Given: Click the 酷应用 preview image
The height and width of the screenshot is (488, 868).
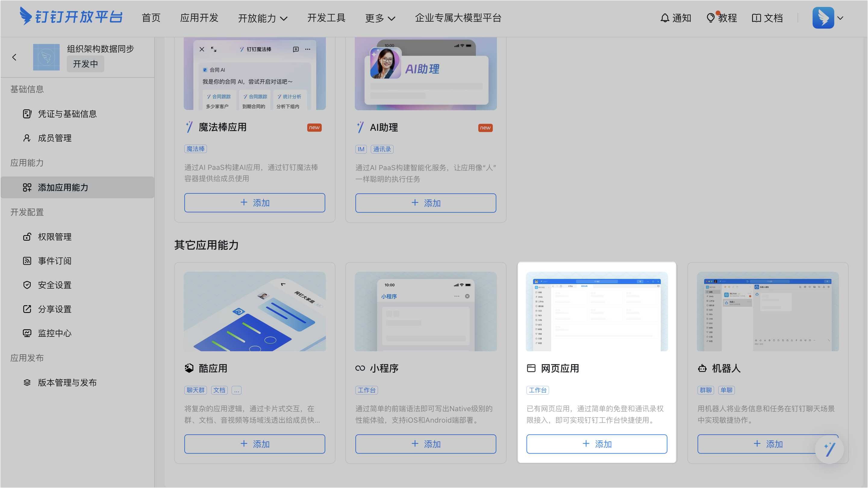Looking at the screenshot, I should coord(254,311).
